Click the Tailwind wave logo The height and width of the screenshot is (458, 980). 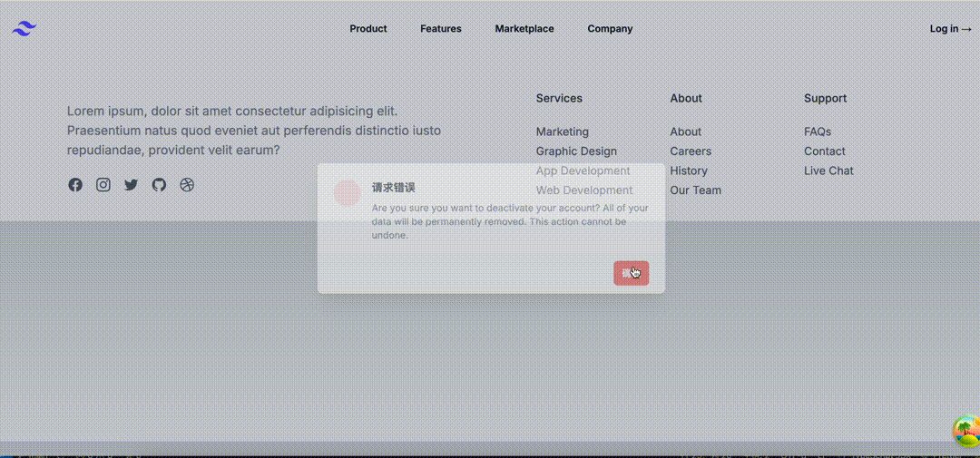(24, 29)
